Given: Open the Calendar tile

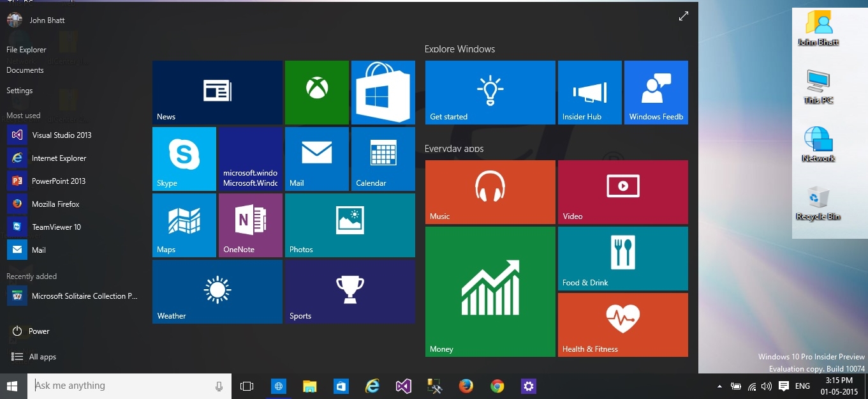Looking at the screenshot, I should pyautogui.click(x=383, y=159).
